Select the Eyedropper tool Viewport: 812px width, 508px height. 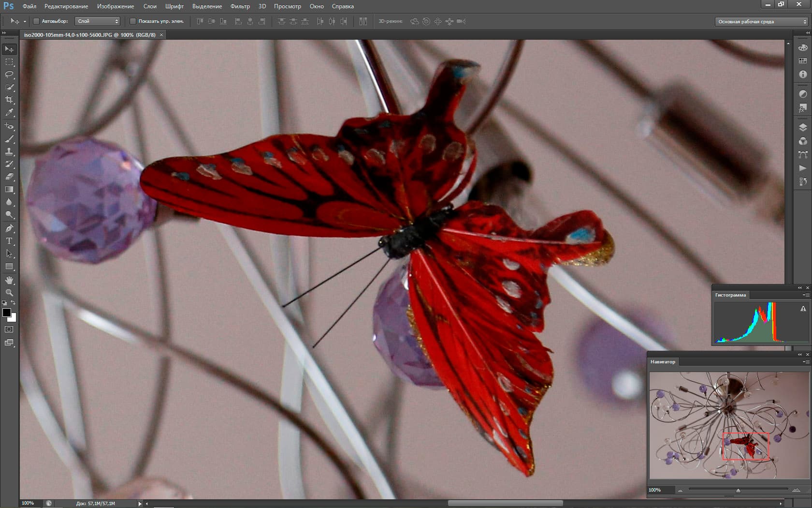(x=9, y=112)
